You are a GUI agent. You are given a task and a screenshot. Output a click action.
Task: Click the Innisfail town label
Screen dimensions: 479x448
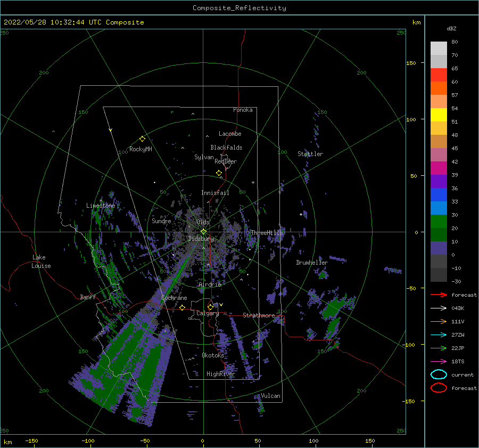coord(215,193)
